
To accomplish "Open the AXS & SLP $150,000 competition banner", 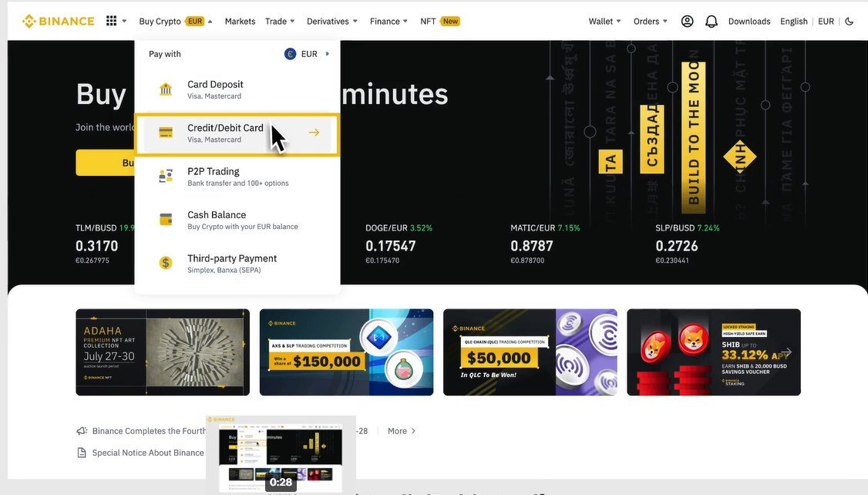I will coord(347,352).
